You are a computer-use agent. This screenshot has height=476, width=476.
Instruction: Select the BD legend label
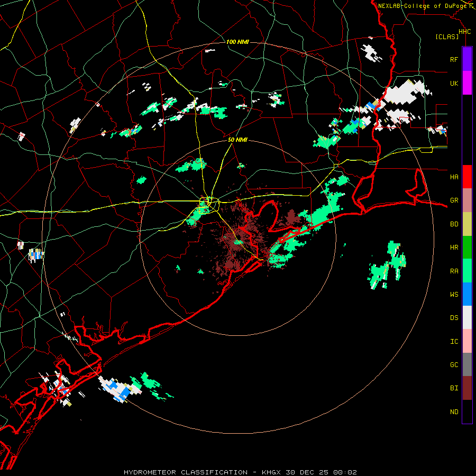tap(454, 224)
